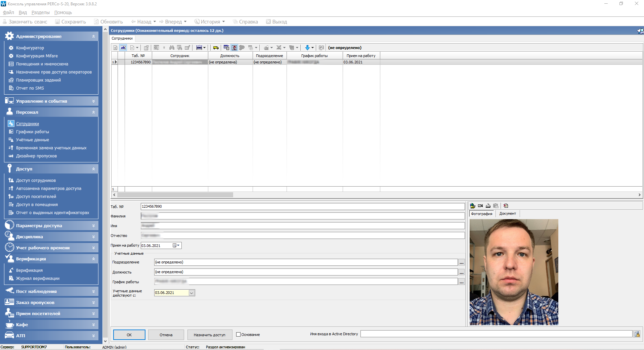The image size is (644, 350).
Task: Open Графики работы in the sidebar
Action: pyautogui.click(x=33, y=132)
